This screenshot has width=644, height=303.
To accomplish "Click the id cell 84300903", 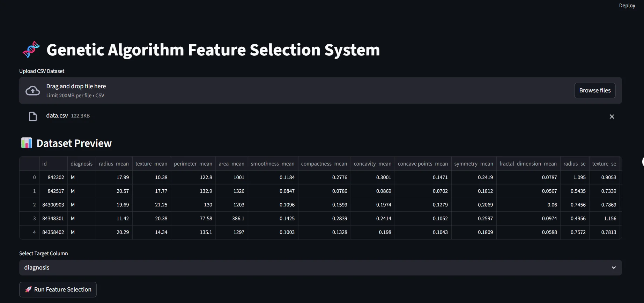I will tap(53, 205).
